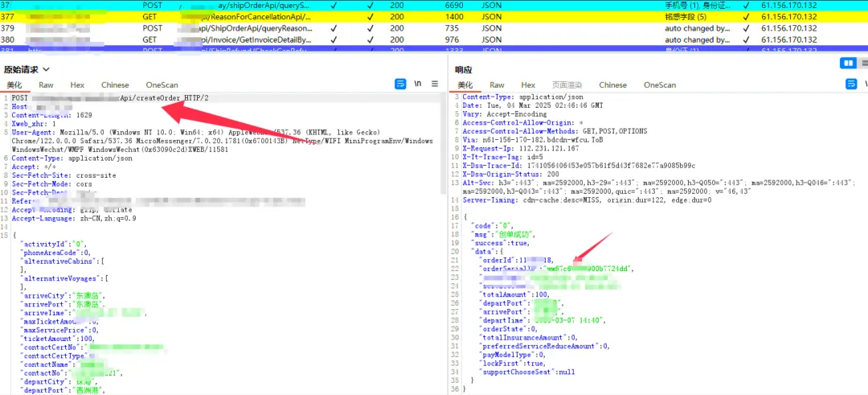Click "totalAmount":100 line in response
The height and width of the screenshot is (395, 868).
click(x=515, y=294)
